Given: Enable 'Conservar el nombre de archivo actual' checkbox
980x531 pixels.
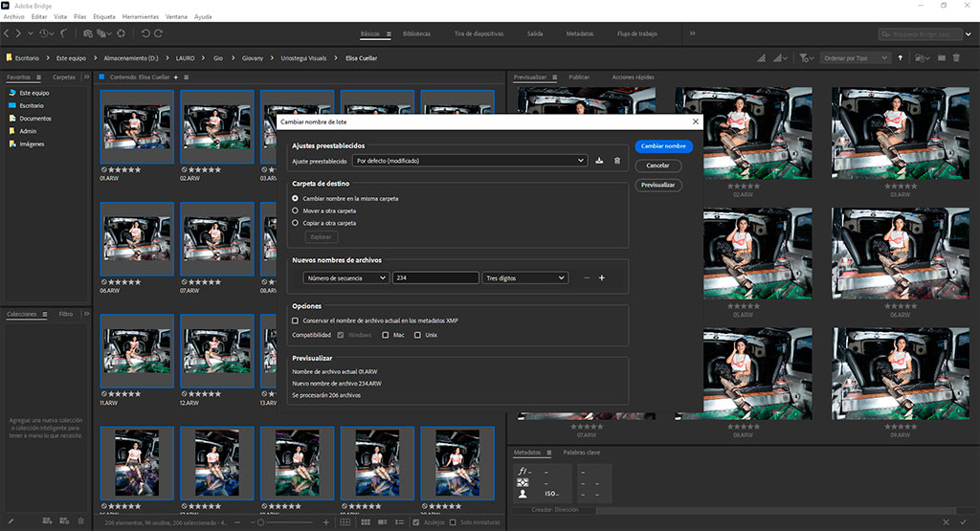Looking at the screenshot, I should (x=296, y=321).
